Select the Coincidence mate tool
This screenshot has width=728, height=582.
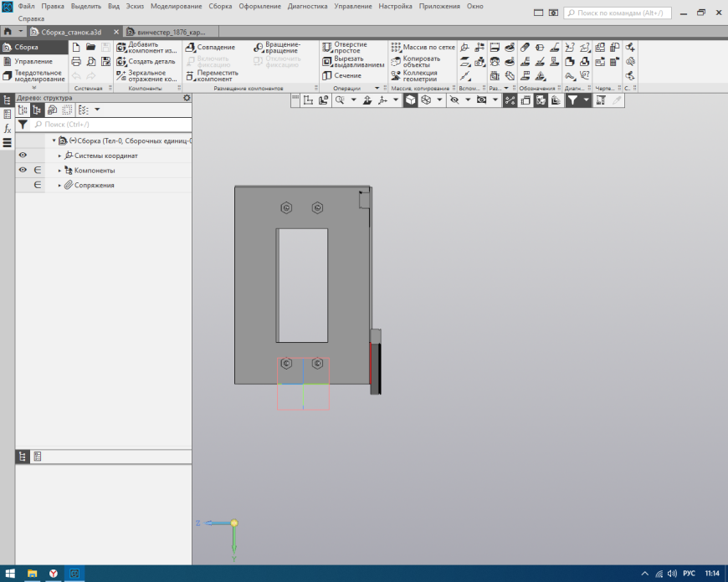[x=190, y=48]
